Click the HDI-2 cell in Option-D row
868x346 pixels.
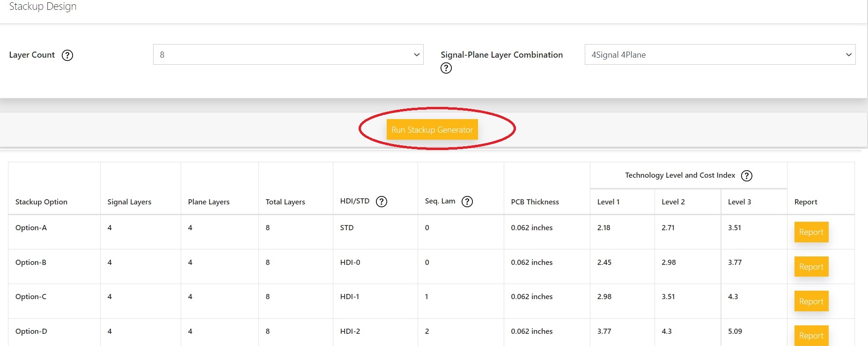[350, 331]
